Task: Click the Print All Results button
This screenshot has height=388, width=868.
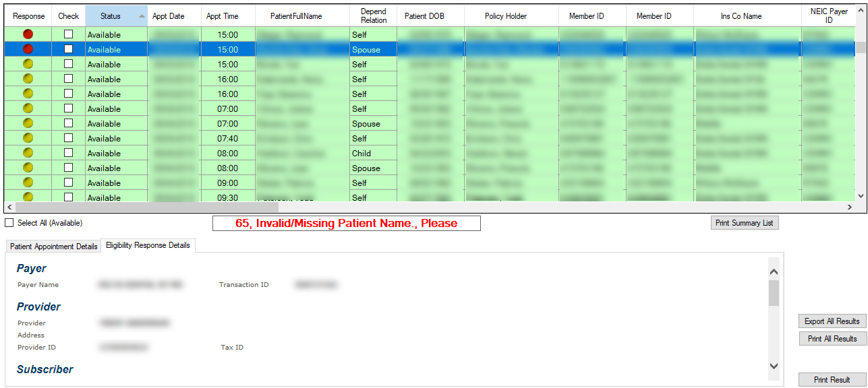Action: point(831,338)
